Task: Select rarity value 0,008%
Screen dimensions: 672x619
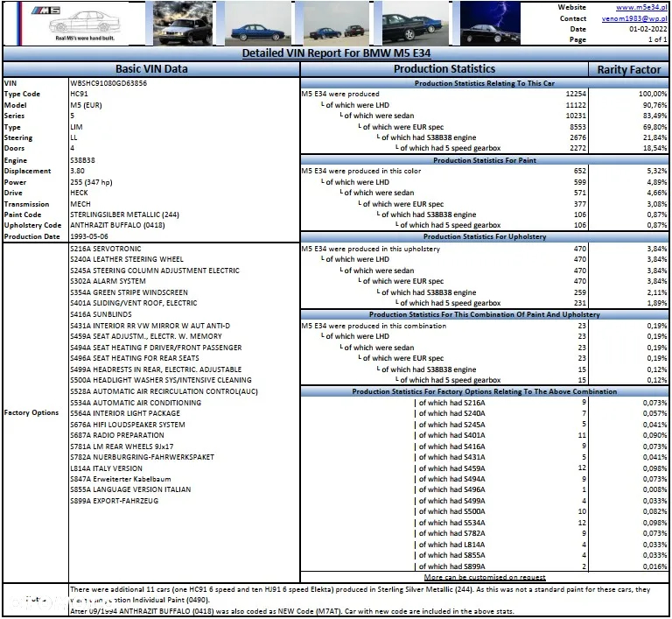Action: point(654,489)
